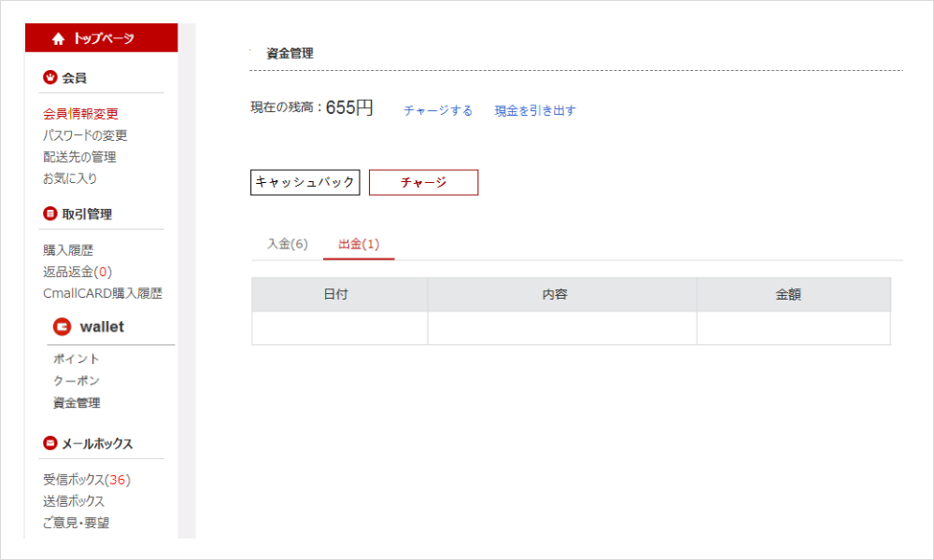
Task: Click the red wallet icon
Action: tap(63, 327)
